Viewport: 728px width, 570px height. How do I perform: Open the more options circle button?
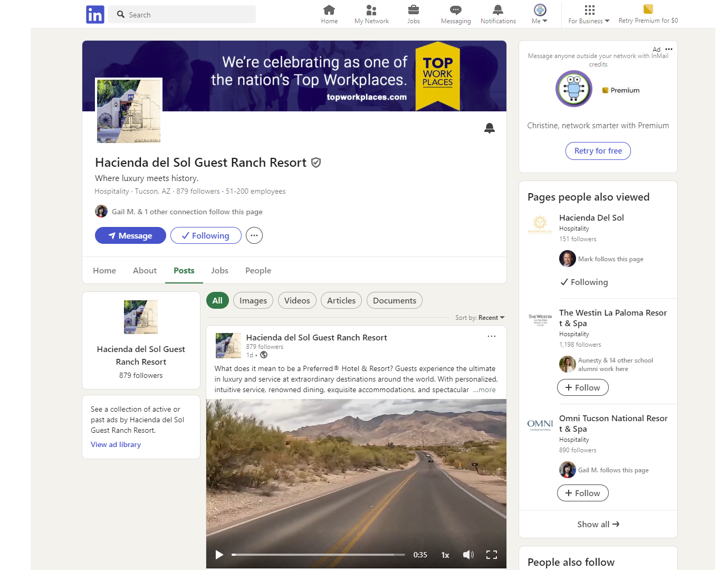(254, 235)
